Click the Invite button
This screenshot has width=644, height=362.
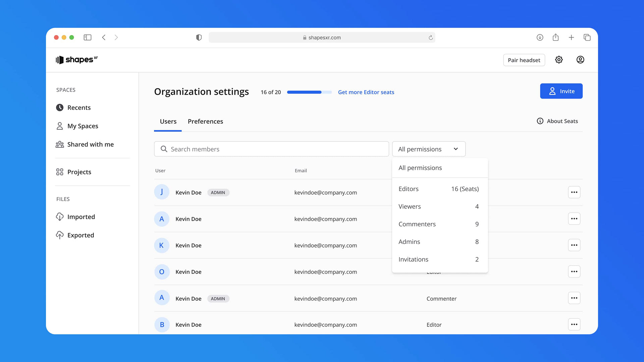point(561,91)
